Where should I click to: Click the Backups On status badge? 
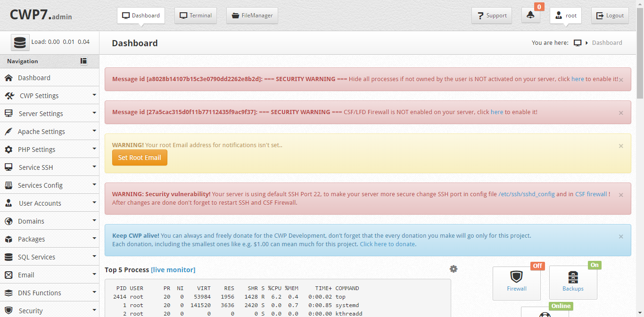pos(594,265)
